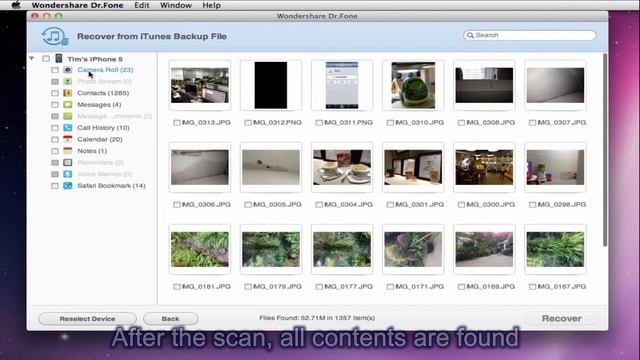Click the Voice Memos icon
The height and width of the screenshot is (360, 640).
pyautogui.click(x=68, y=174)
